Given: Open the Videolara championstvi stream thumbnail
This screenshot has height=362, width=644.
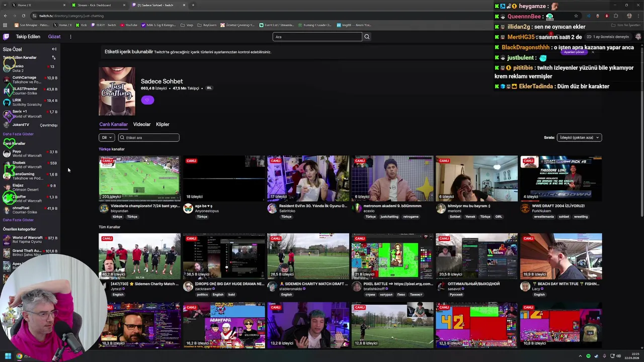Looking at the screenshot, I should [139, 178].
